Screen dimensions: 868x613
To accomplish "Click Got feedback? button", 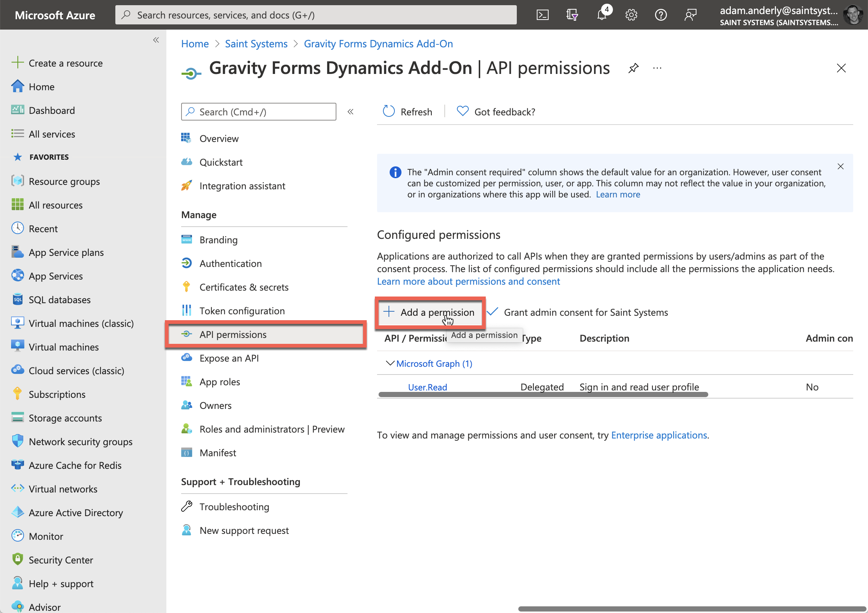I will [496, 112].
